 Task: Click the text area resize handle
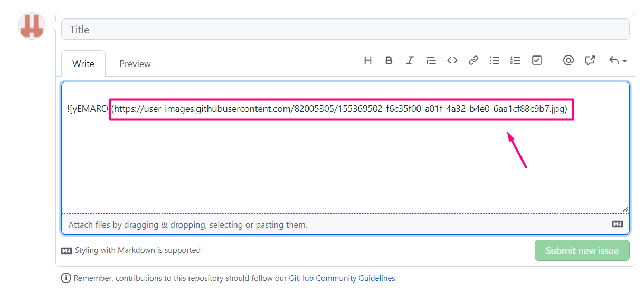[625, 209]
